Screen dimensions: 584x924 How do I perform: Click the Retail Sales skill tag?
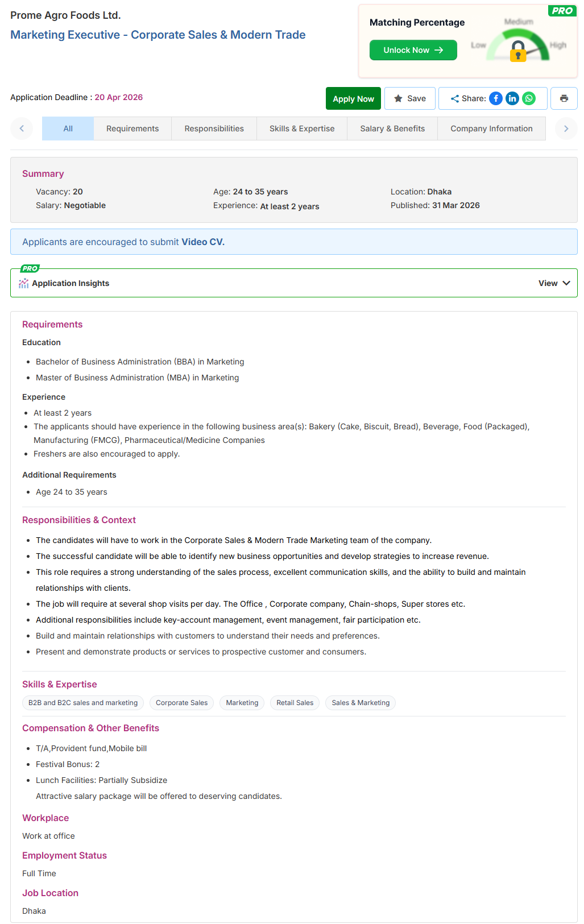295,703
